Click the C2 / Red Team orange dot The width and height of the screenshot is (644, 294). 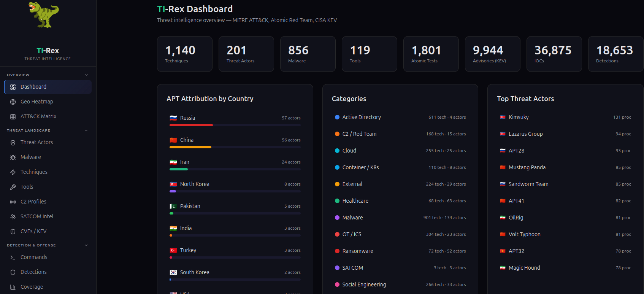point(337,134)
